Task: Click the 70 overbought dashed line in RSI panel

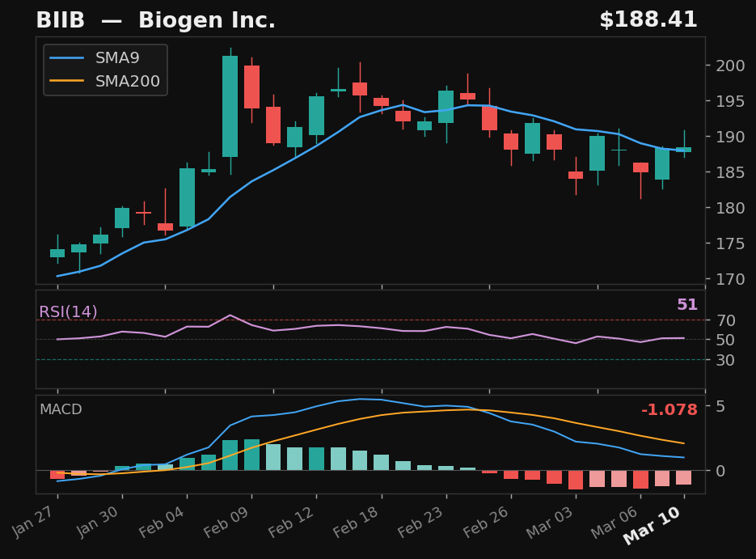Action: [364, 320]
